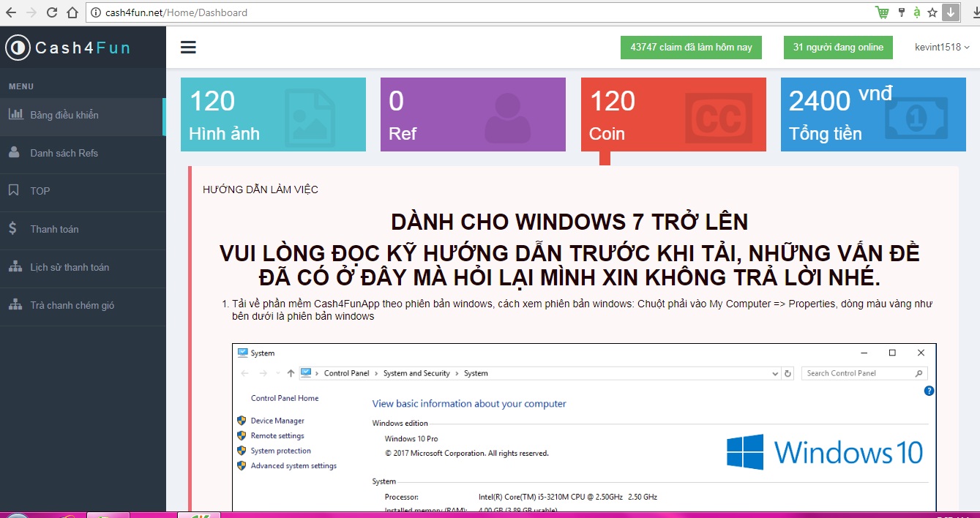980x518 pixels.
Task: Click the embedded Windows System screenshot image
Action: click(x=584, y=427)
